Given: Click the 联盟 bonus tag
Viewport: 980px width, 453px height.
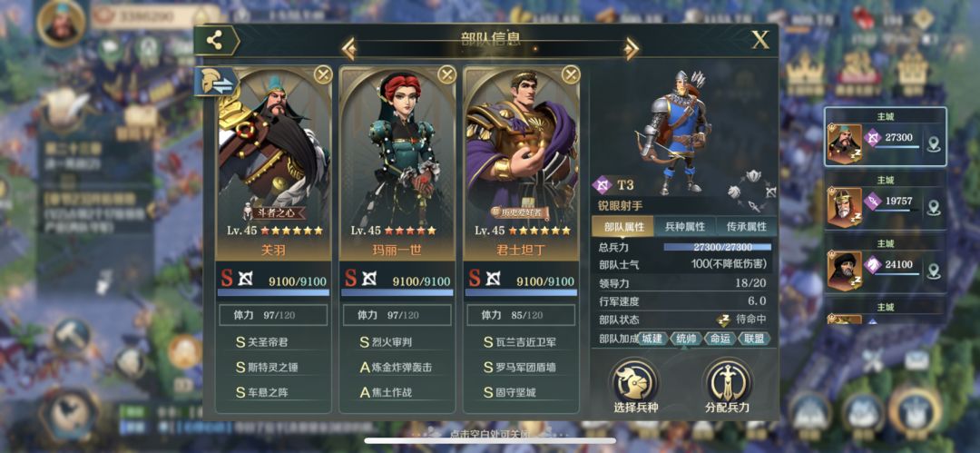Looking at the screenshot, I should (754, 339).
